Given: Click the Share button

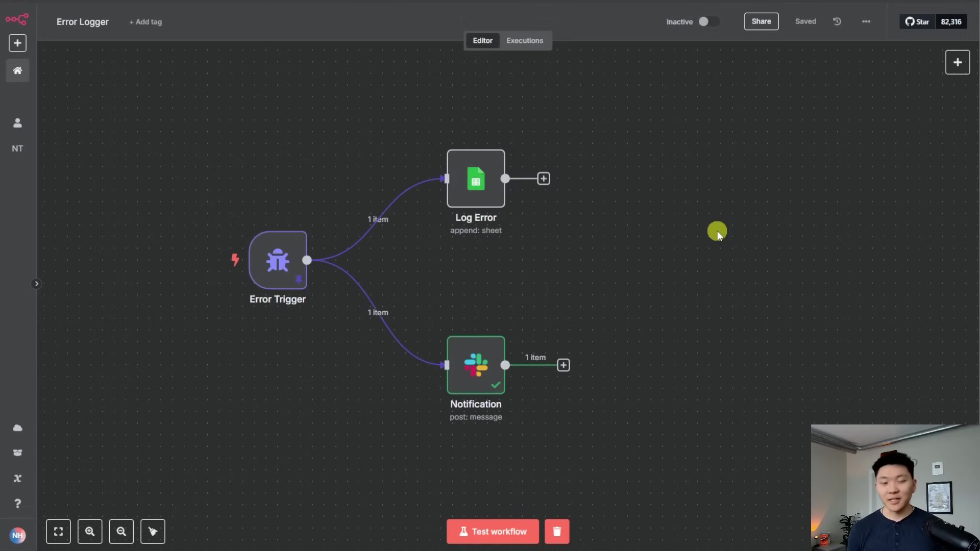Looking at the screenshot, I should tap(761, 21).
